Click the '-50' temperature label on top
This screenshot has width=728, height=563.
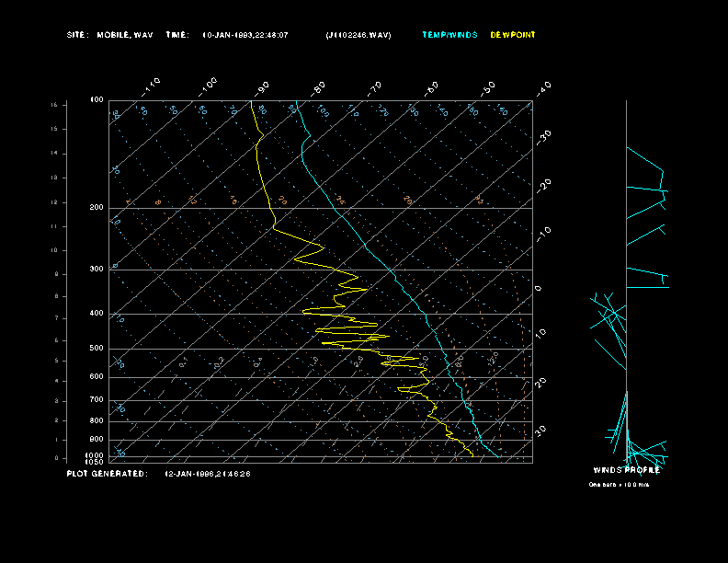(488, 88)
